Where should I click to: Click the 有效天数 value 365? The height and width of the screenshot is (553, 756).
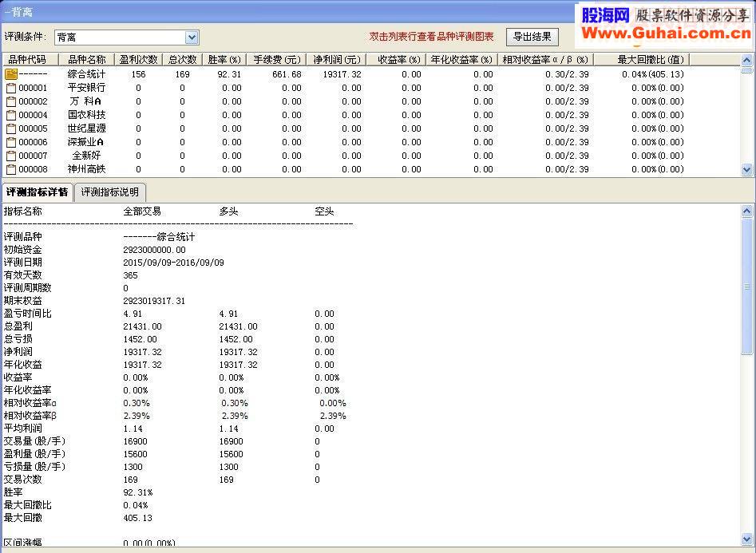pos(130,275)
